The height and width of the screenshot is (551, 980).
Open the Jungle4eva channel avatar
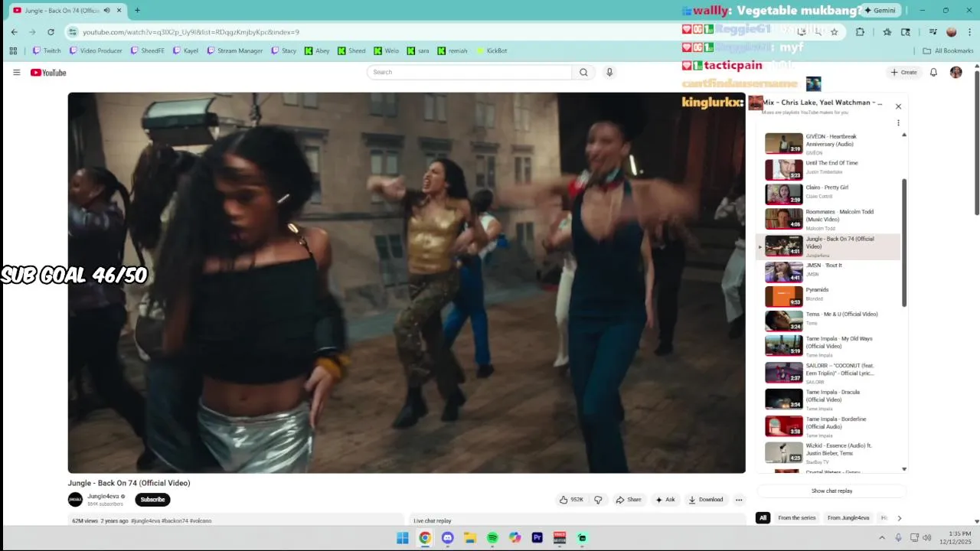75,500
